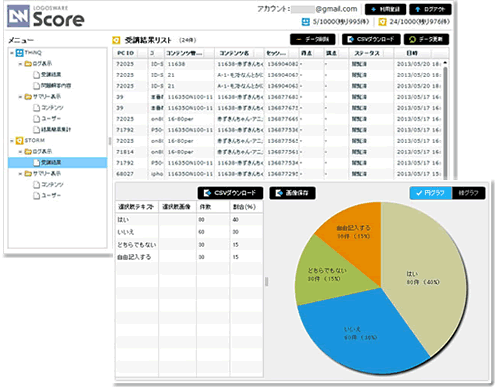The width and height of the screenshot is (500, 388).
Task: Click the THiNQ icon in the menu tree
Action: point(20,53)
